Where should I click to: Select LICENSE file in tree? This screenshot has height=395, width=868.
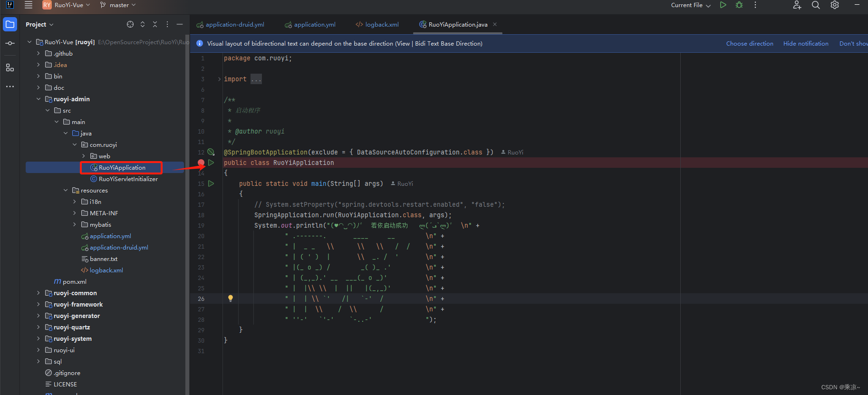click(x=61, y=384)
